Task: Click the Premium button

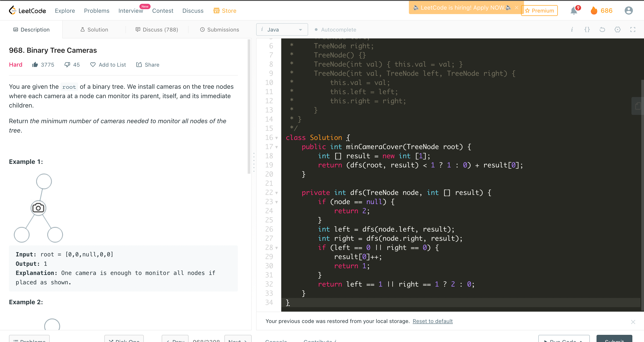Action: tap(539, 11)
